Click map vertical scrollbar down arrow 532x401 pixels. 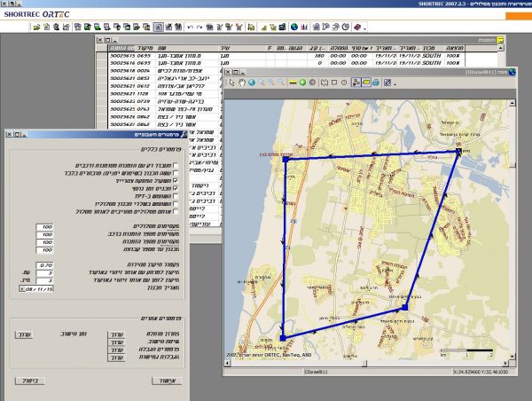click(512, 356)
